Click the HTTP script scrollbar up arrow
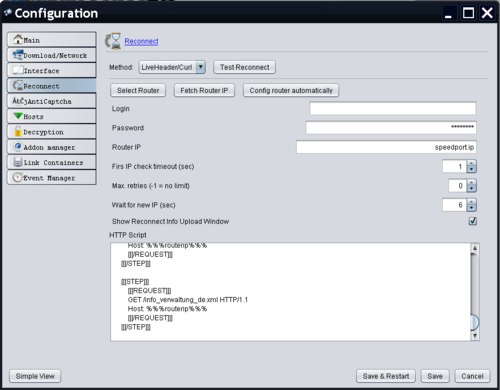 [475, 248]
